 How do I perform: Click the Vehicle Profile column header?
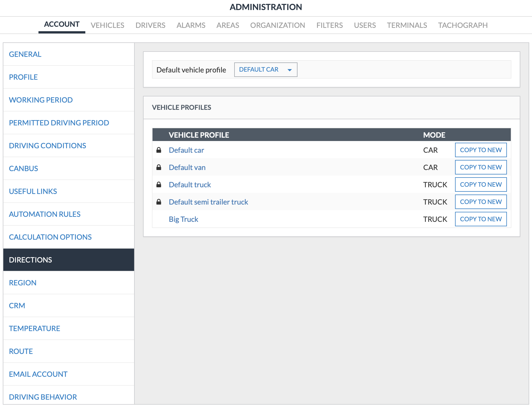pos(199,135)
